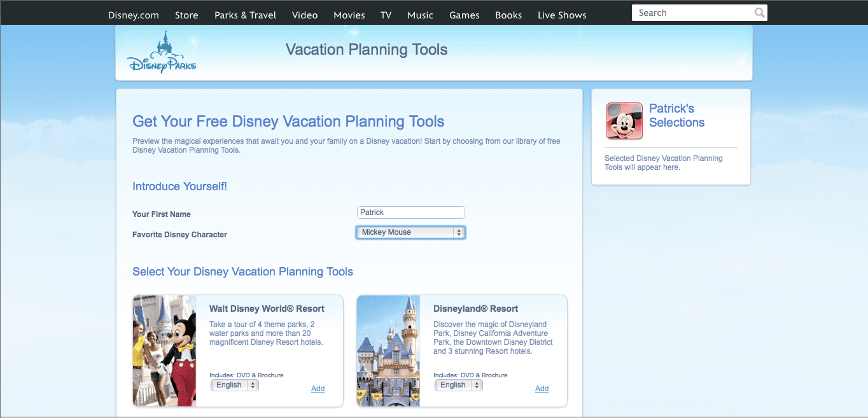This screenshot has width=868, height=418.
Task: Click the Mickey Mouse avatar icon
Action: (x=624, y=121)
